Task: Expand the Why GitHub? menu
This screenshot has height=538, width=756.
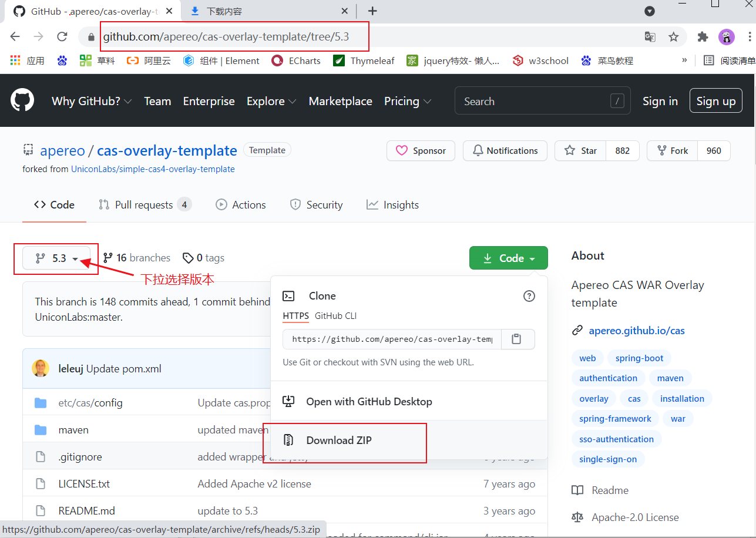Action: coord(92,101)
